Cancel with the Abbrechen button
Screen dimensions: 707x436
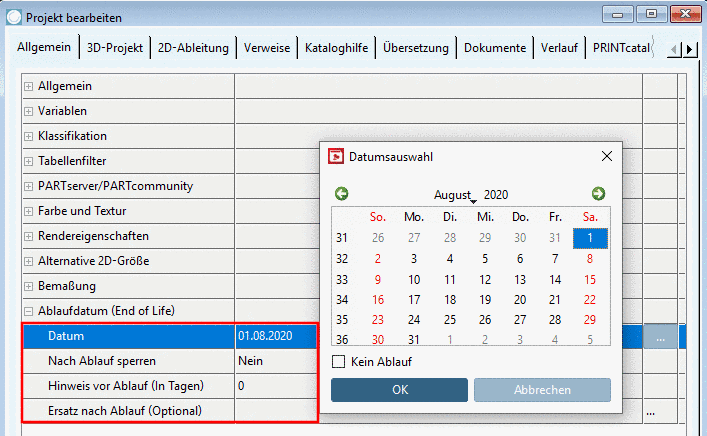pyautogui.click(x=542, y=390)
